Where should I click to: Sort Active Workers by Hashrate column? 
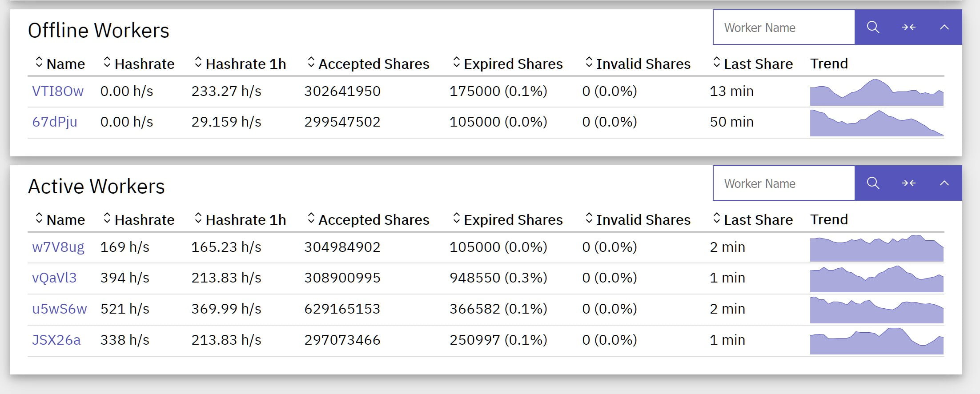pos(139,219)
